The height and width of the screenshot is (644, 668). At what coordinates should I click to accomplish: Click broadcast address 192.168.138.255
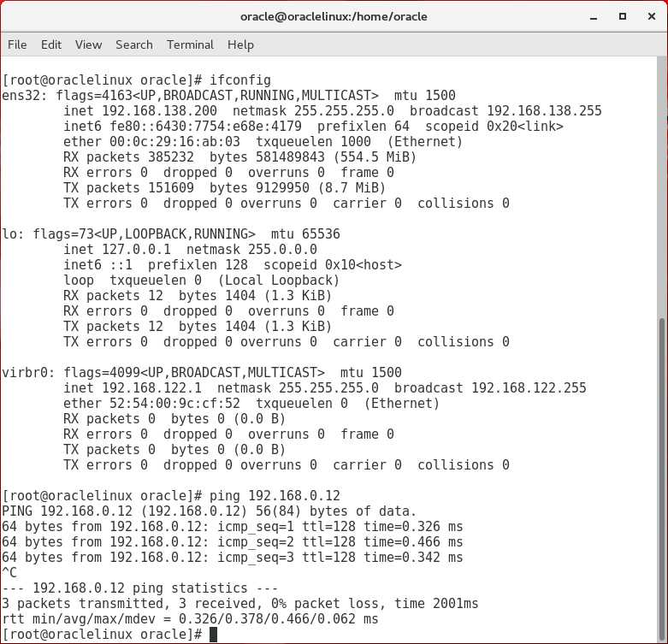544,110
